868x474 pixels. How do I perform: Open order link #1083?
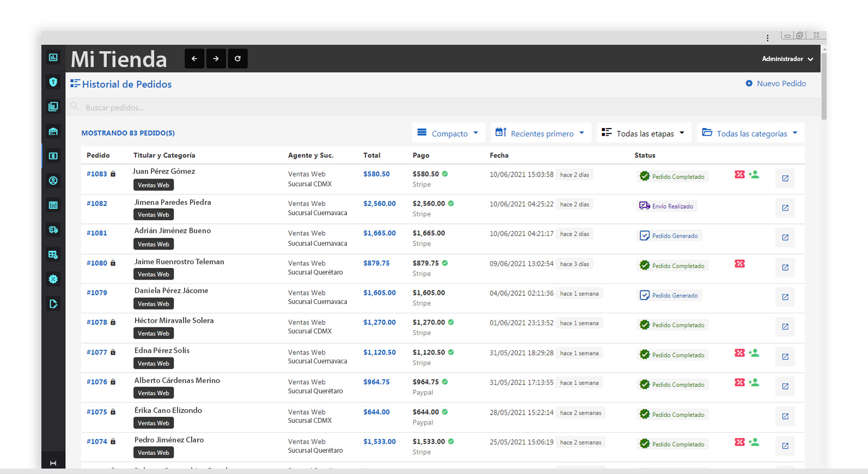tap(97, 174)
